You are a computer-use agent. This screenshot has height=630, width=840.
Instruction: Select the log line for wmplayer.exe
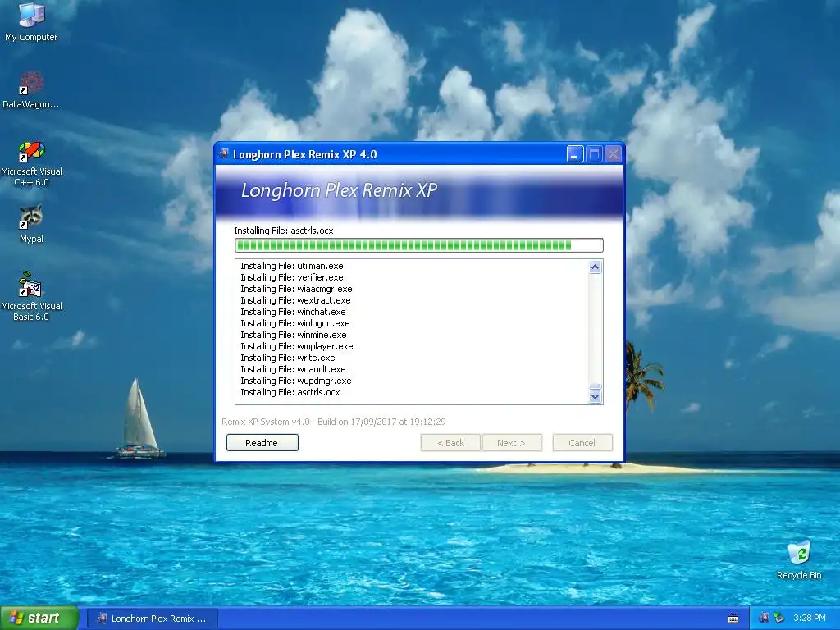coord(297,347)
